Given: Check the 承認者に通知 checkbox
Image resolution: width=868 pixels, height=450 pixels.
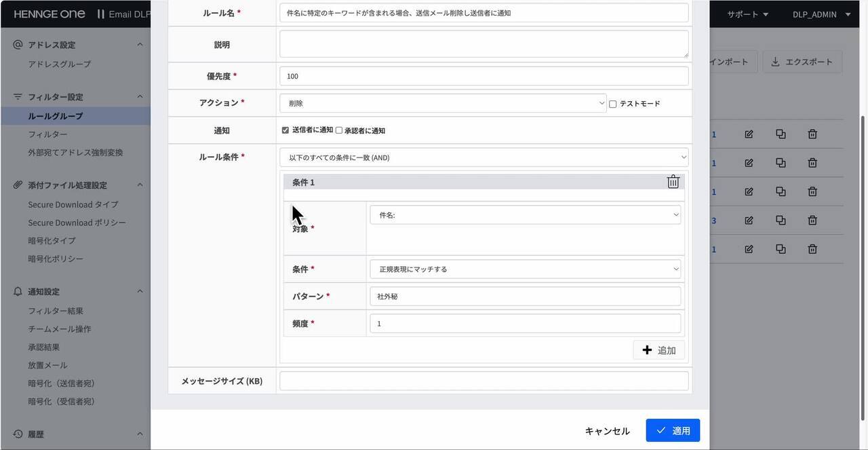Looking at the screenshot, I should point(338,130).
